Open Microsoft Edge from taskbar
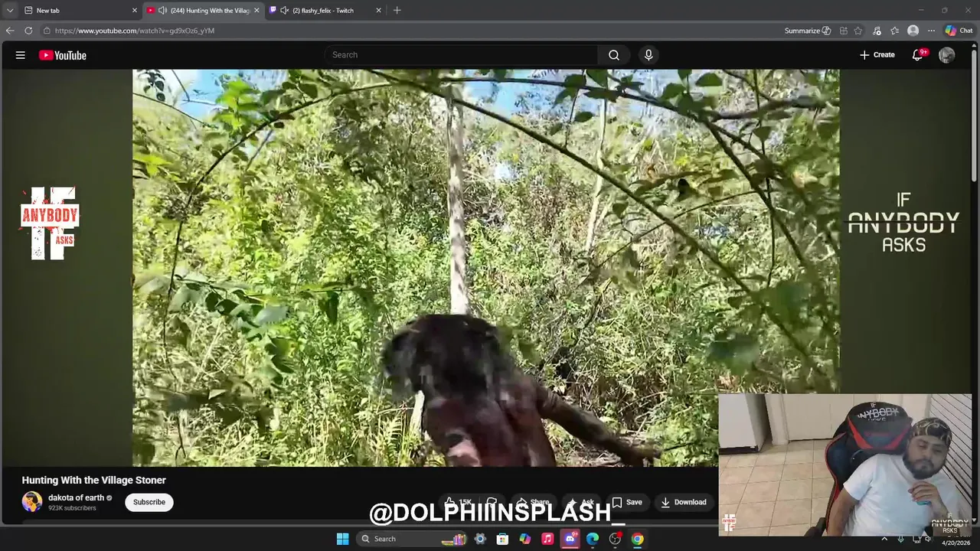Viewport: 980px width, 551px height. [593, 539]
